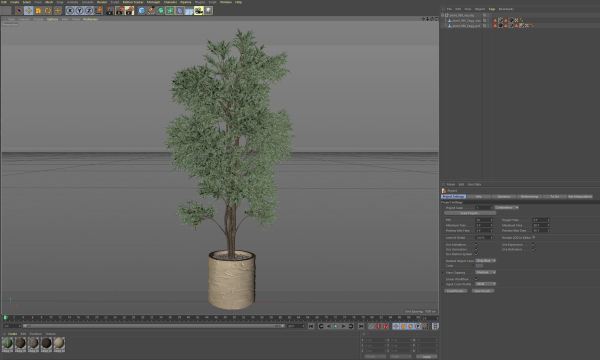Toggle Use Deformers checkbox
Screen dimensions: 600x360
(533, 249)
